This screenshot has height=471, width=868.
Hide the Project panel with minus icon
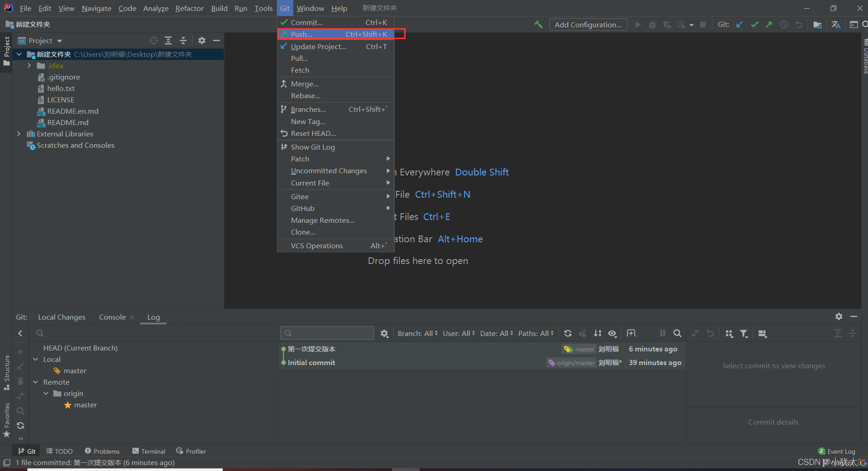[x=216, y=40]
